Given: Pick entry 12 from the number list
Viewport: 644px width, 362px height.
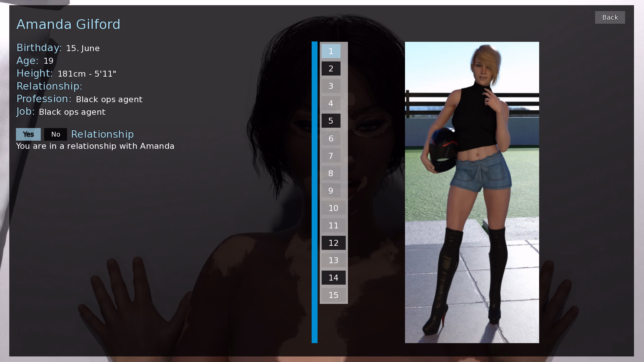Looking at the screenshot, I should [333, 243].
